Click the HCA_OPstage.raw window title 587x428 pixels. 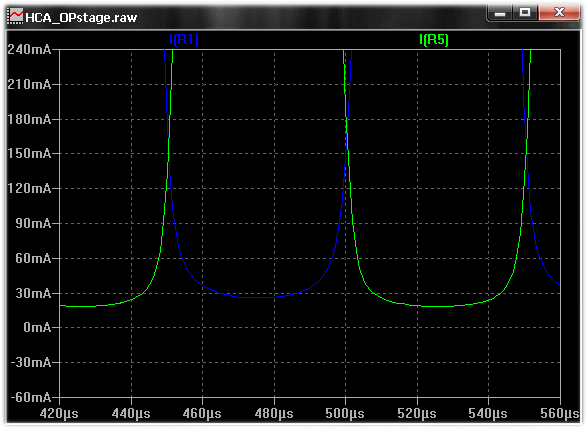(x=81, y=18)
